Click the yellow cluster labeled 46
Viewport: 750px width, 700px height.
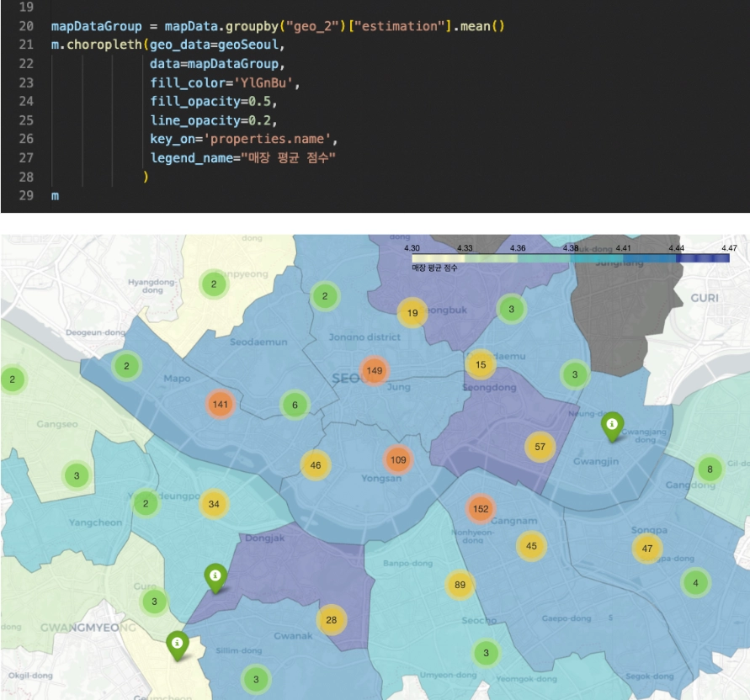click(315, 465)
